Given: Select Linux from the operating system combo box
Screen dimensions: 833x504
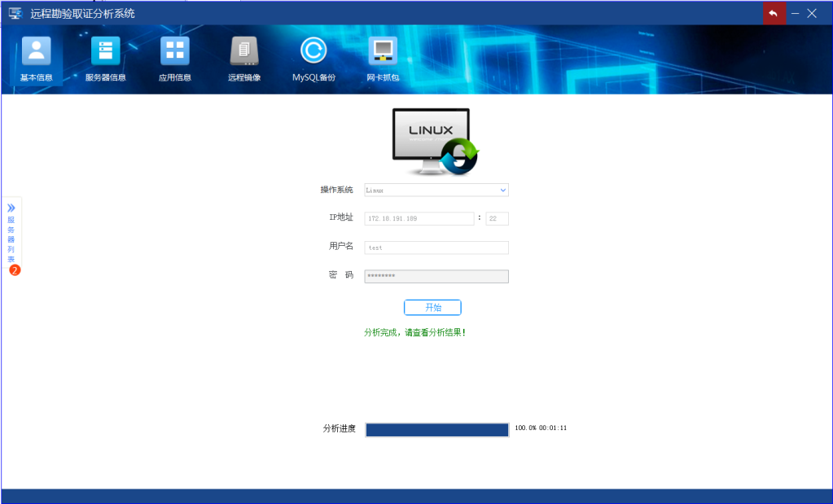Looking at the screenshot, I should pos(436,190).
